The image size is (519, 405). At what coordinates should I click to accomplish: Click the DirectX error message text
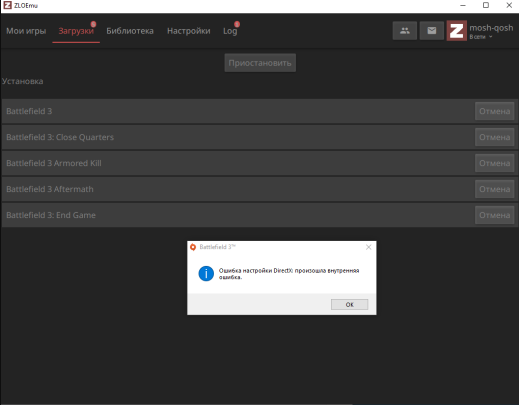coord(289,274)
